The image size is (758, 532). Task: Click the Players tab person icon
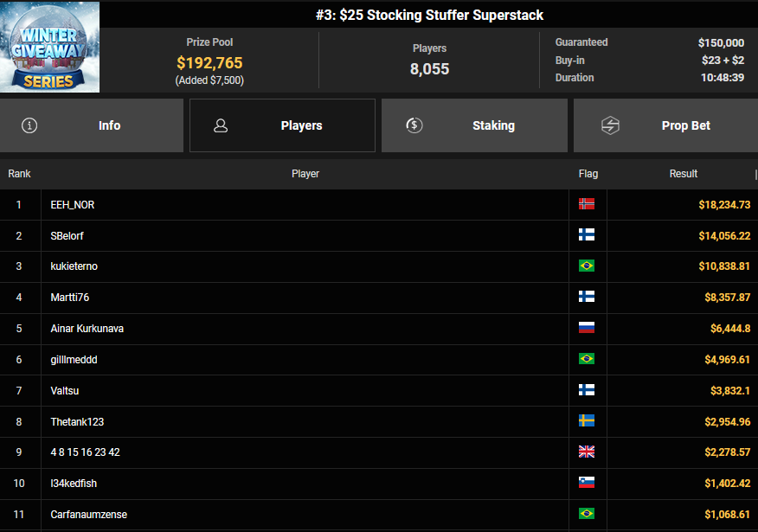(x=221, y=125)
